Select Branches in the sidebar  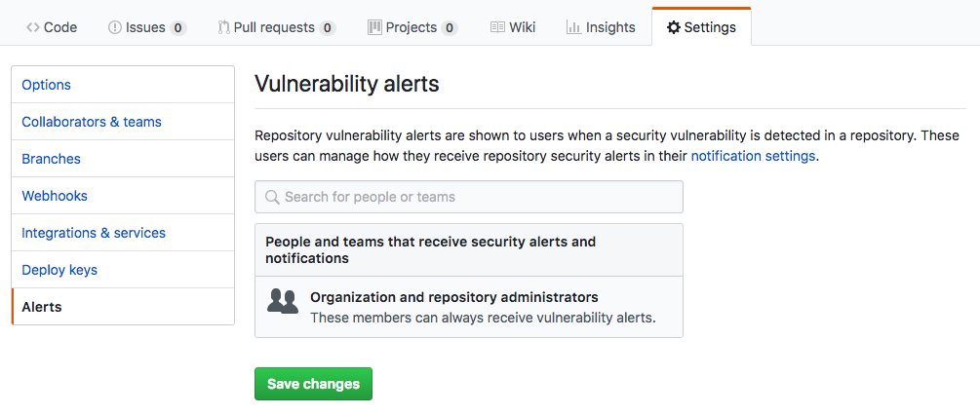(123, 159)
